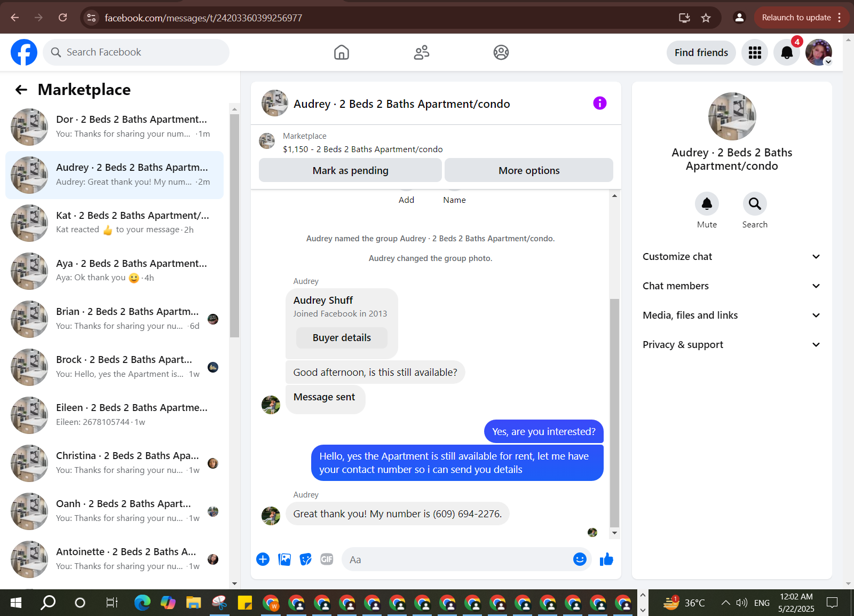Screen dimensions: 854x616
Task: Click the large Audrey group photo thumbnail
Action: [732, 116]
